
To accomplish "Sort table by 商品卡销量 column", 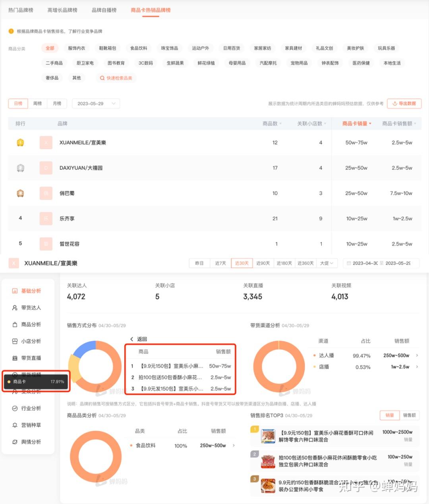I will click(x=357, y=124).
